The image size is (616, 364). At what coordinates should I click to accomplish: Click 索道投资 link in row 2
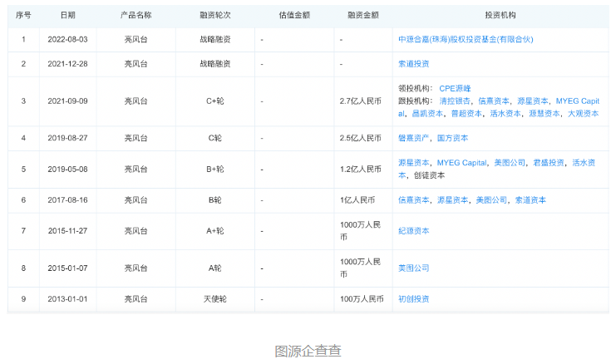(x=413, y=63)
